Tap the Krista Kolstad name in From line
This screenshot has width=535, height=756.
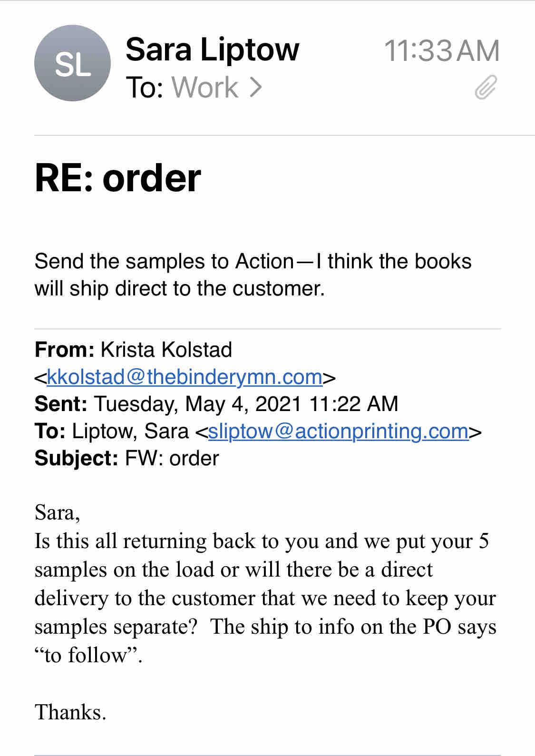tap(166, 350)
